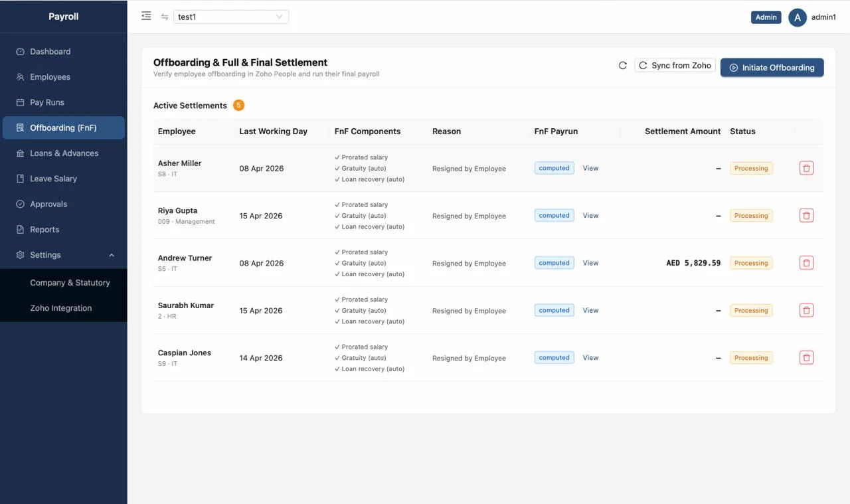Screen dimensions: 850x504
Task: Click the Settlement Amount column header
Action: point(683,131)
